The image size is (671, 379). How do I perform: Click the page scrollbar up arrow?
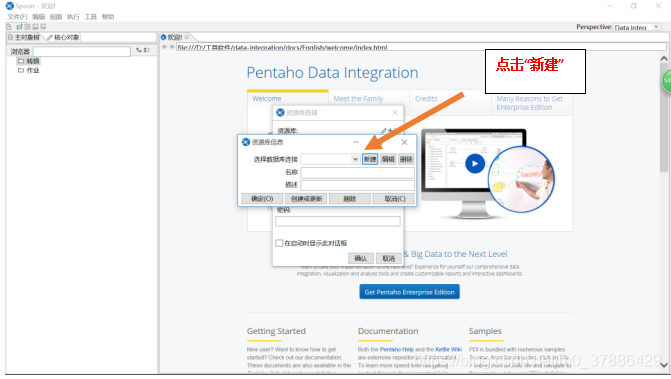point(664,59)
